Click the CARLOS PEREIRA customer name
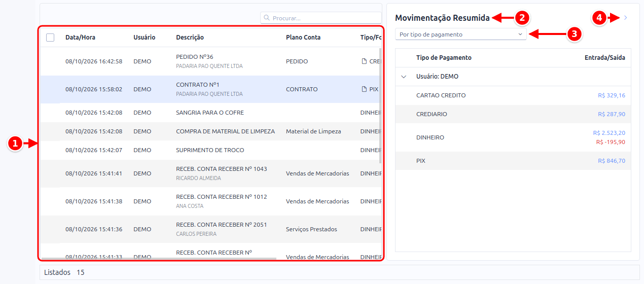Viewport: 644px width, 284px height. click(x=196, y=234)
